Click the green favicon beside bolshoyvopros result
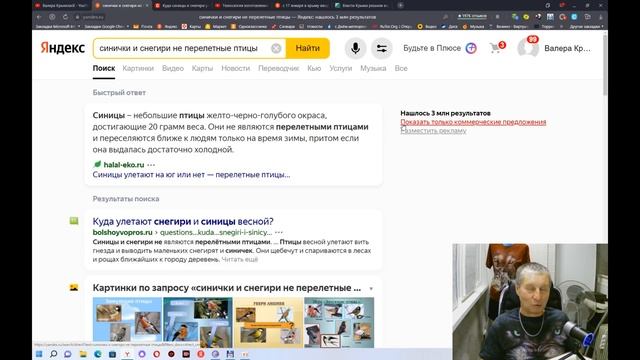Screen dimensions: 640x360 (x=74, y=221)
